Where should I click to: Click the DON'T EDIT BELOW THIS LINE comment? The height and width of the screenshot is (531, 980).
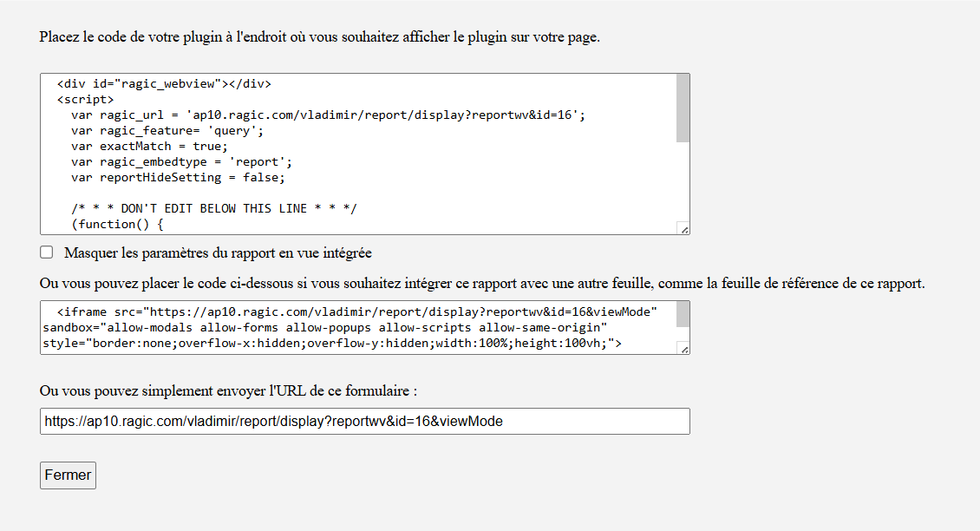[x=214, y=208]
